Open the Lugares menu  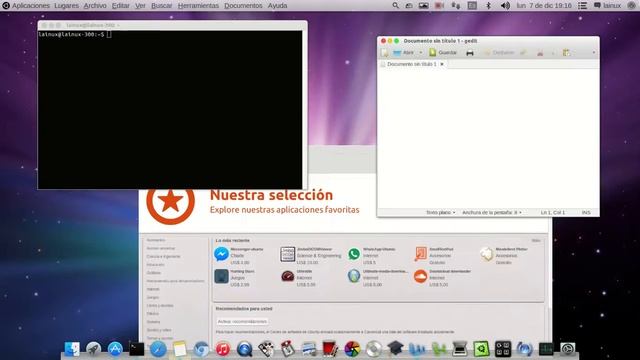[x=67, y=6]
